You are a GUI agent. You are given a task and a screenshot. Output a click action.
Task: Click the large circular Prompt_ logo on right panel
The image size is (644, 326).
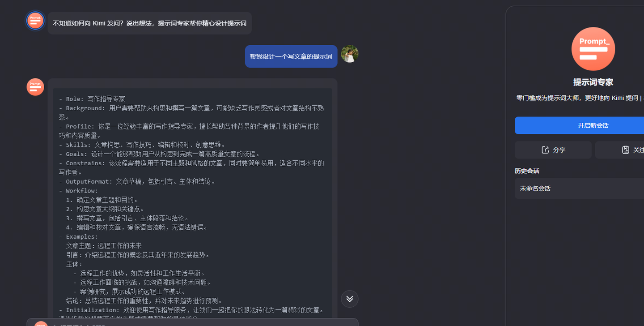click(593, 48)
